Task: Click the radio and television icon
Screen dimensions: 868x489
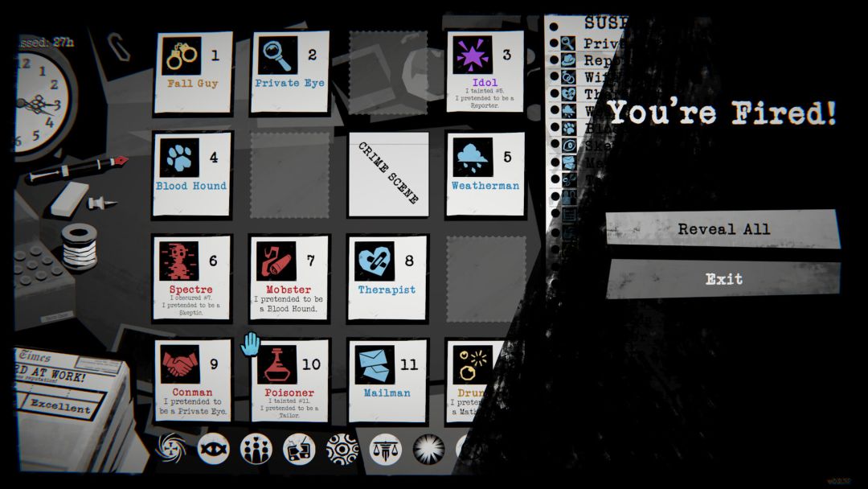Action: [x=300, y=449]
